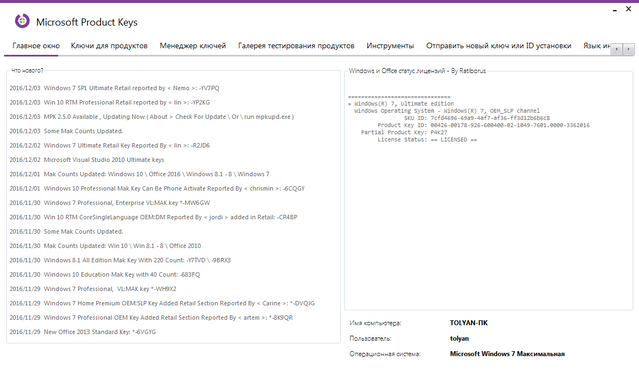The width and height of the screenshot is (639, 374).
Task: Select Windows 10 Professional Mak Key Phone Activate row
Action: (x=157, y=188)
